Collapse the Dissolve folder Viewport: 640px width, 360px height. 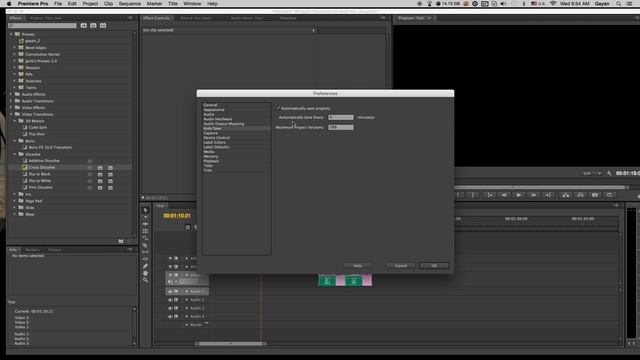pos(15,154)
